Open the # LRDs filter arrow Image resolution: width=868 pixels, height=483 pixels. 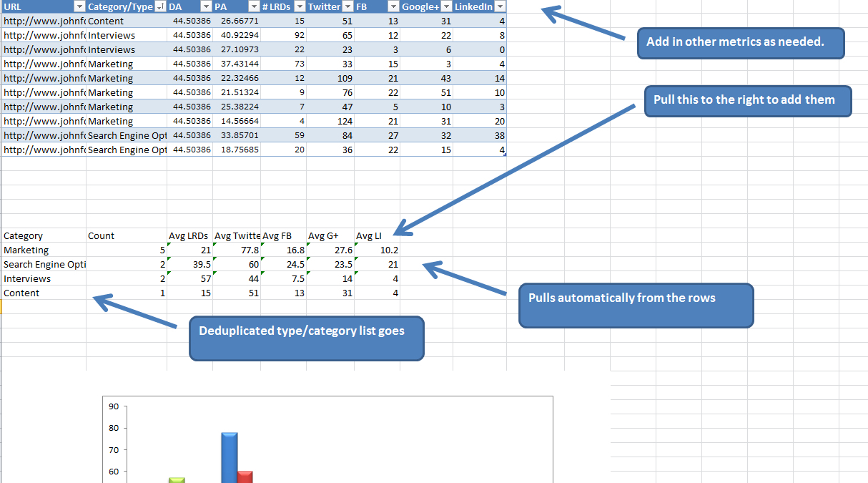pos(299,6)
